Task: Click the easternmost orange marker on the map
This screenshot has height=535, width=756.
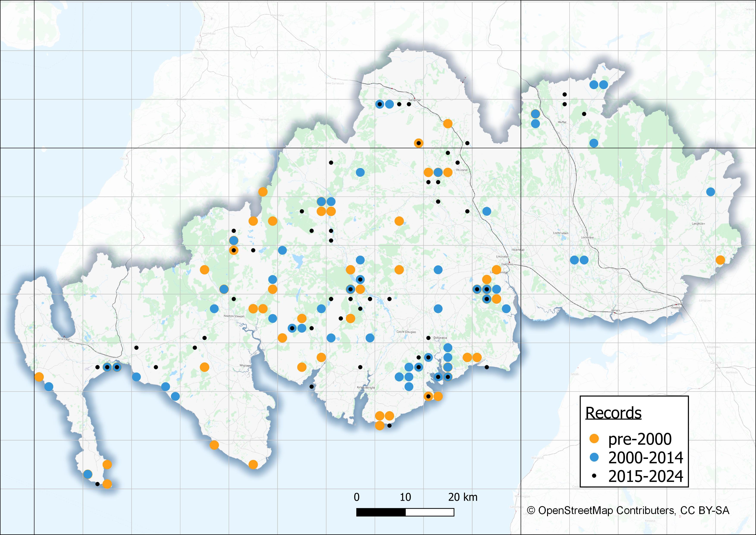Action: point(720,260)
